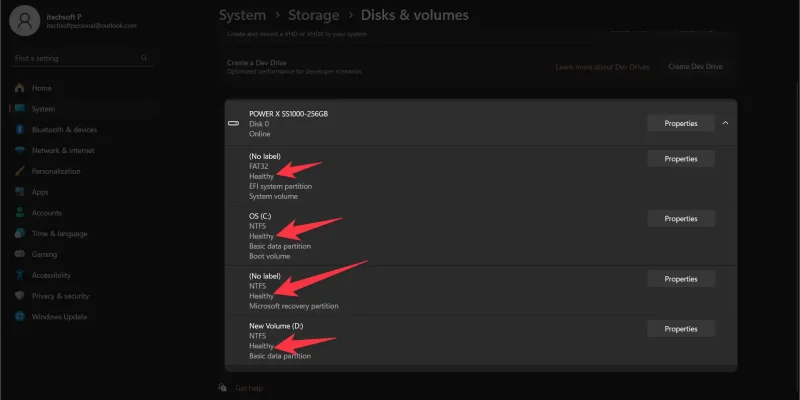Click the Get help icon
Image resolution: width=800 pixels, height=400 pixels.
point(222,388)
